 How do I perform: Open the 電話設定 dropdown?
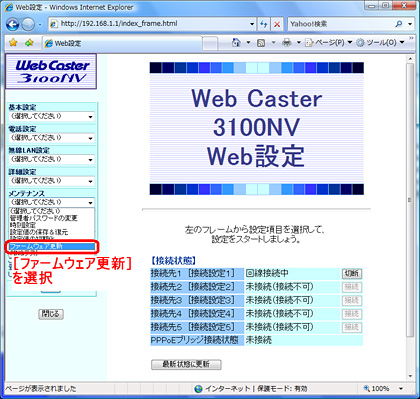click(x=52, y=138)
